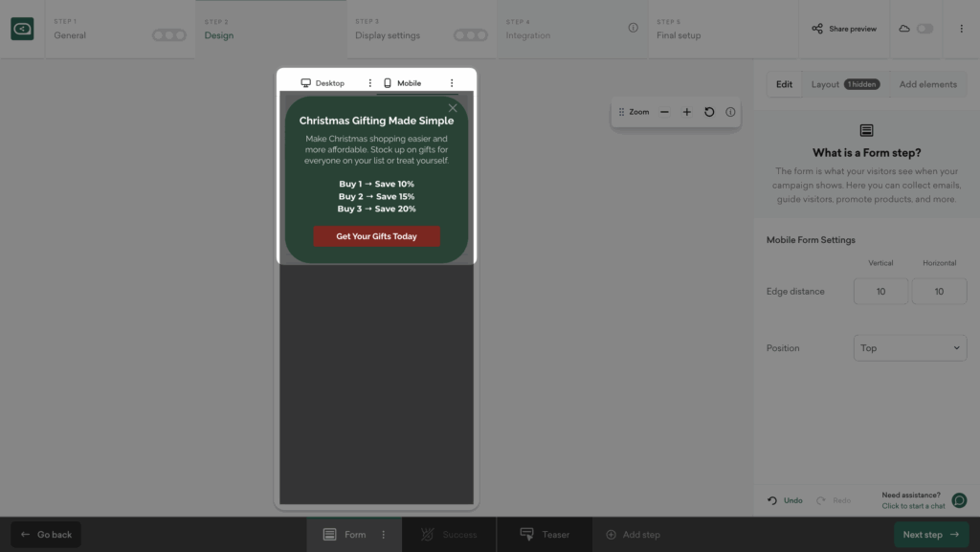980x552 pixels.
Task: Open the Position dropdown
Action: pyautogui.click(x=909, y=348)
